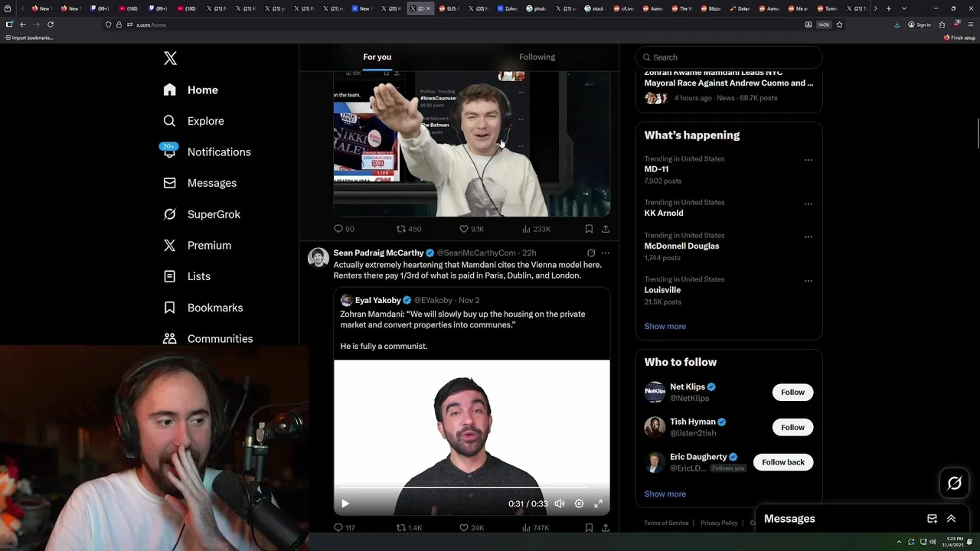Open Notifications with the bell icon

pyautogui.click(x=207, y=152)
